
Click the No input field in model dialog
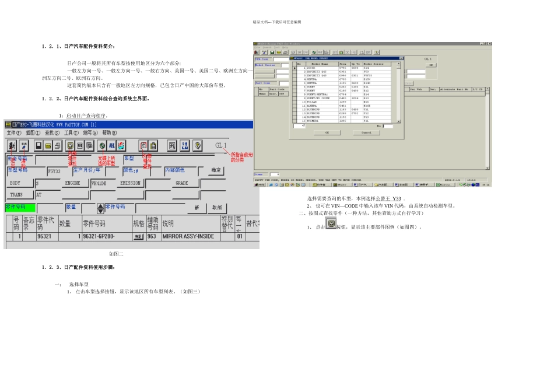pos(388,126)
